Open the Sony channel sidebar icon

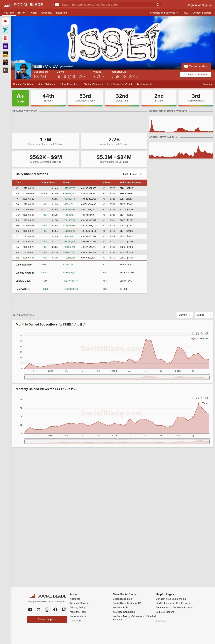pos(5,54)
